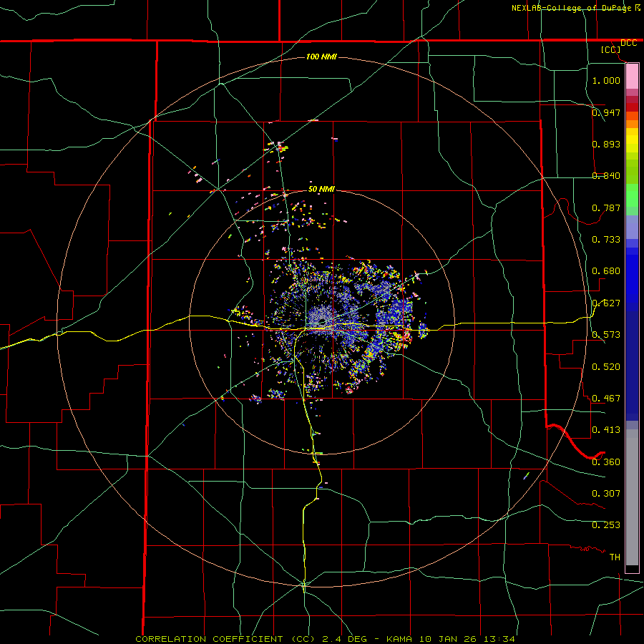Pick the lavender segment of the color bar
This screenshot has width=644, height=644.
click(x=632, y=227)
